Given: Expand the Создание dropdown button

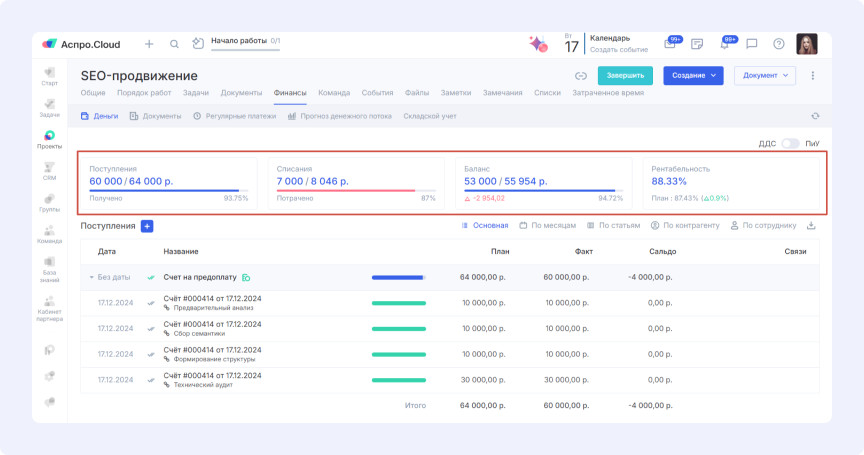Looking at the screenshot, I should tap(692, 75).
